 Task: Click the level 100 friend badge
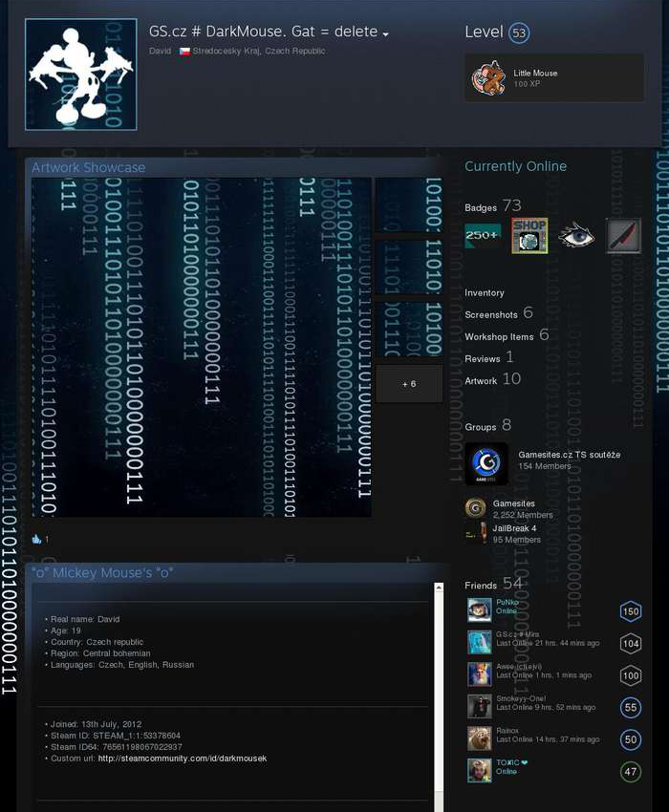(630, 675)
